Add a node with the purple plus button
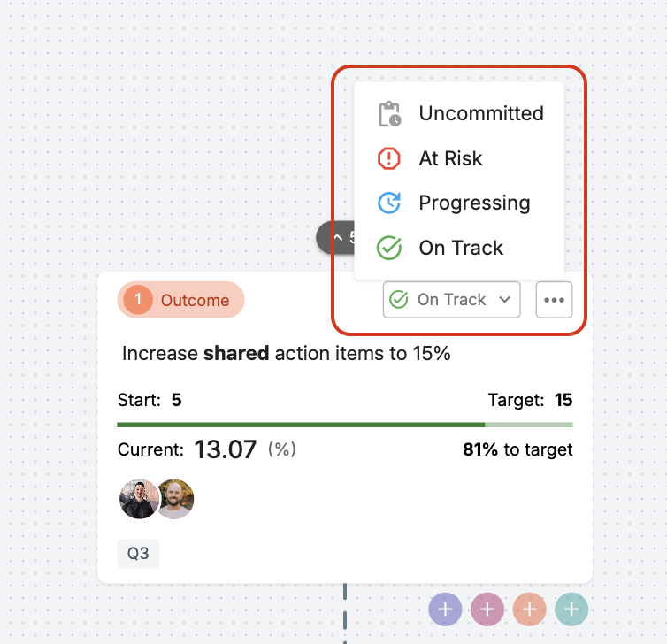 [445, 609]
